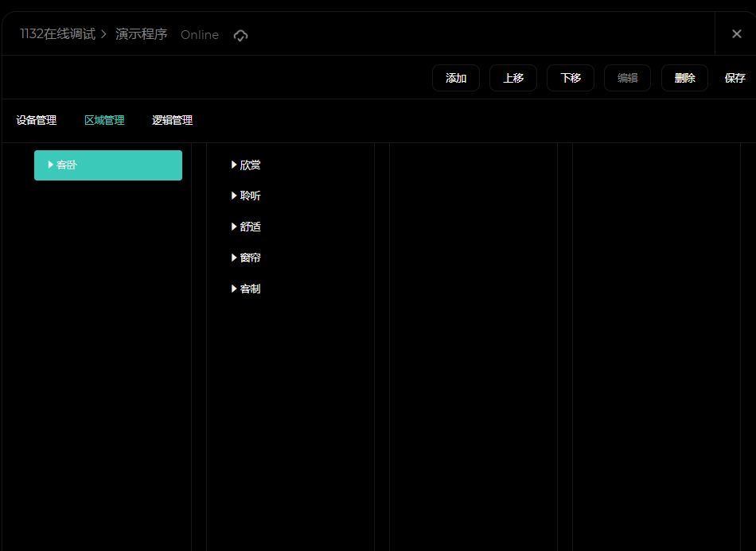
Task: Click the greyed 编辑 button
Action: 627,78
